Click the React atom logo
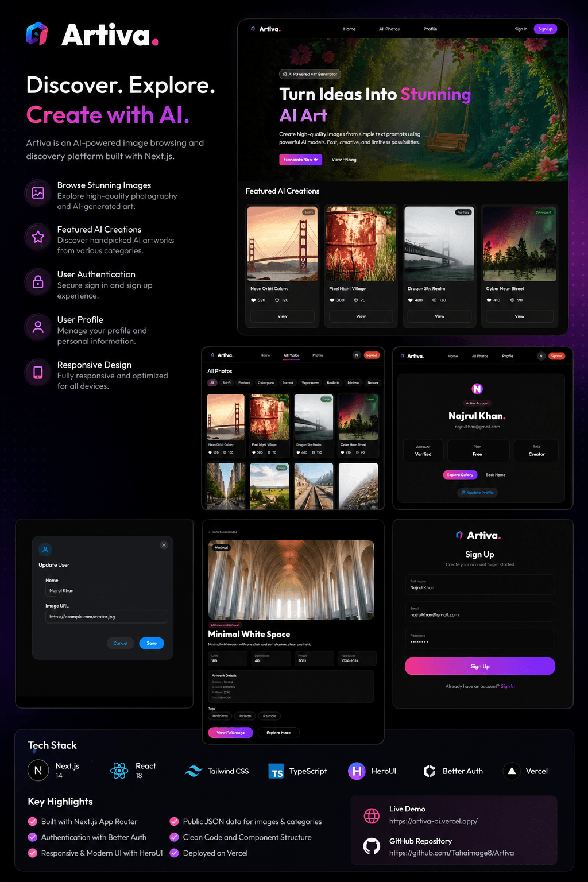Viewport: 588px width, 882px height. [x=119, y=771]
